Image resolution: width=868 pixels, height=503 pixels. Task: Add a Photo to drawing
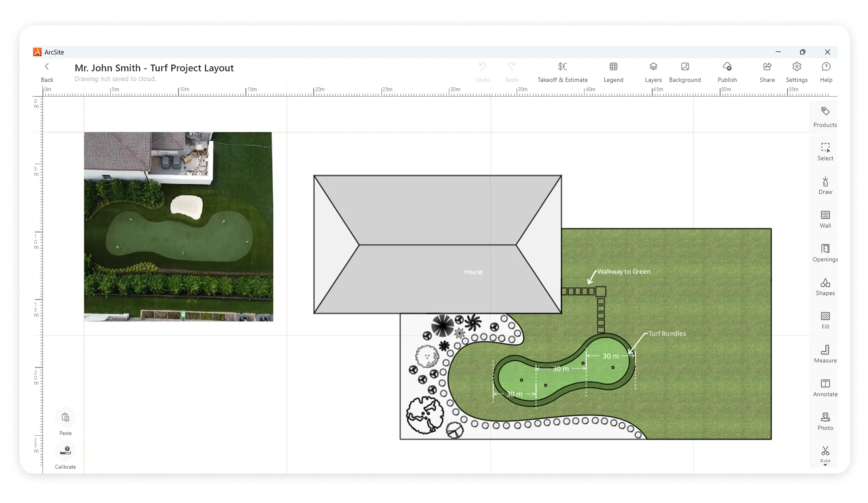825,421
